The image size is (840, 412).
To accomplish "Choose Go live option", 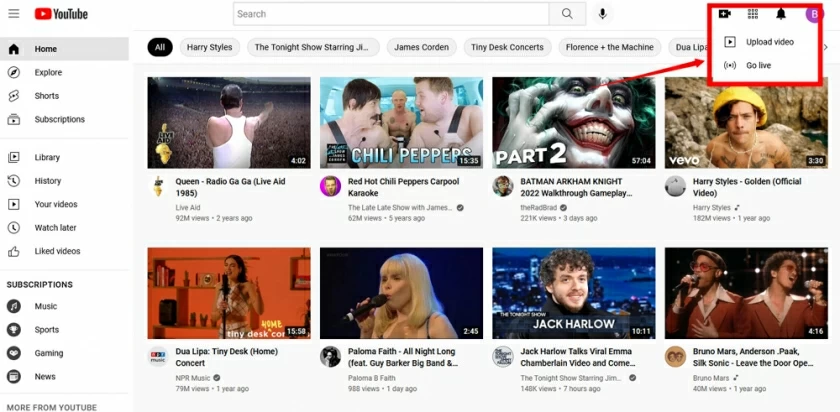I will pos(757,65).
